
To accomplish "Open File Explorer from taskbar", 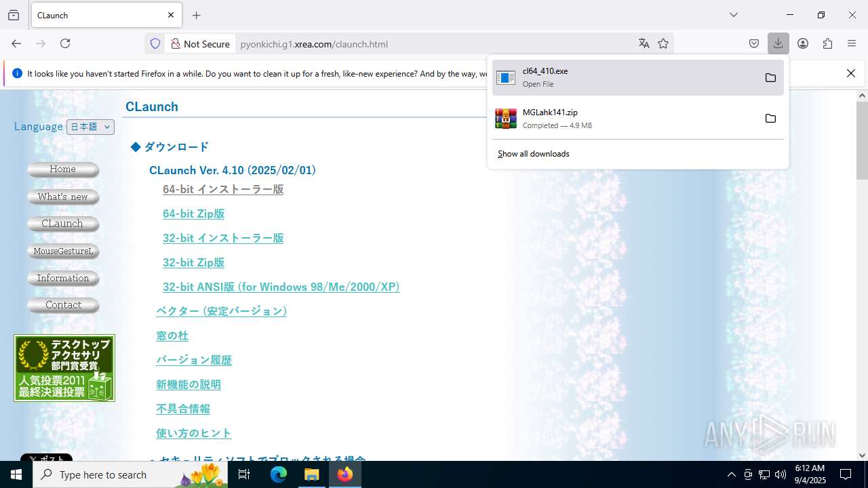I will pyautogui.click(x=312, y=474).
